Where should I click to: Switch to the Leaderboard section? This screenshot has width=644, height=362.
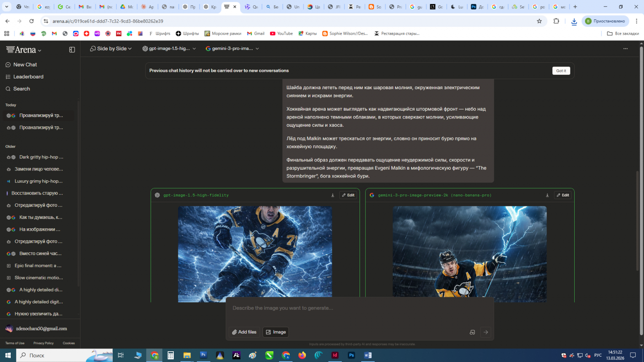[28, 76]
